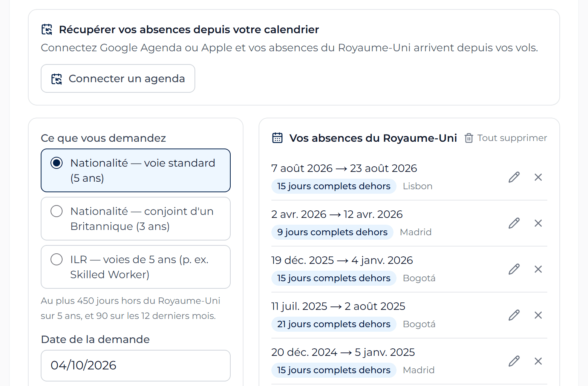The height and width of the screenshot is (386, 588).
Task: Remove the 11 juil. 2025 Bogotá absence
Action: click(x=538, y=315)
